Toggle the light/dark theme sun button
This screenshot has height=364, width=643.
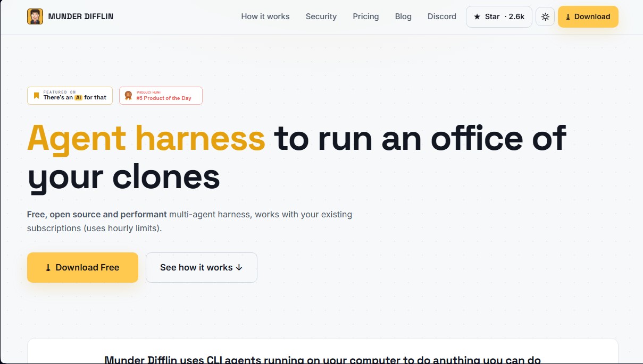point(545,16)
